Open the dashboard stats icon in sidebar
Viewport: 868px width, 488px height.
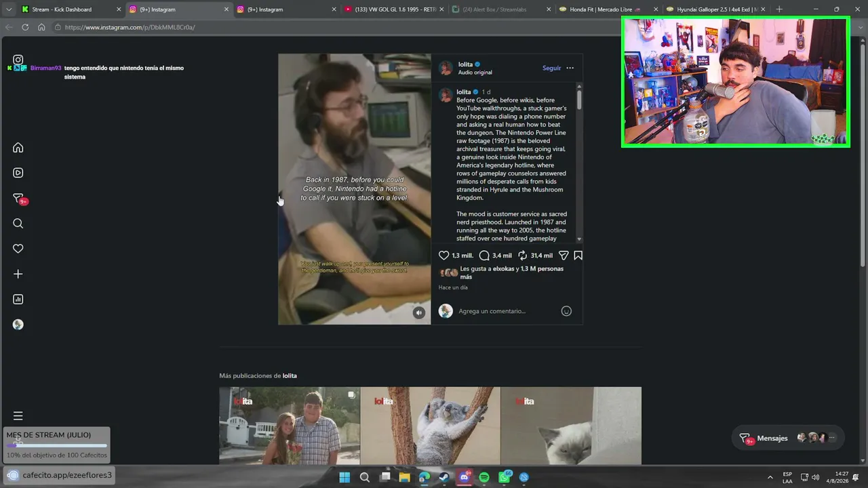[18, 299]
